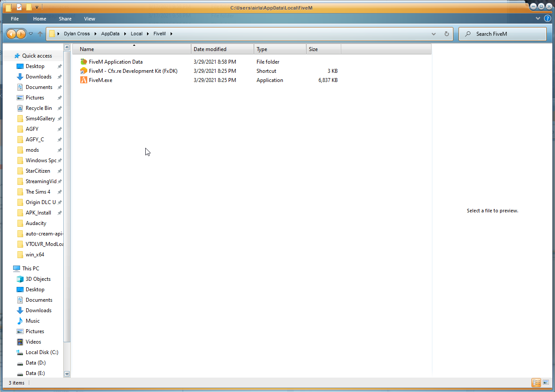The width and height of the screenshot is (555, 392).
Task: Open The Sims 4 folder
Action: [38, 192]
